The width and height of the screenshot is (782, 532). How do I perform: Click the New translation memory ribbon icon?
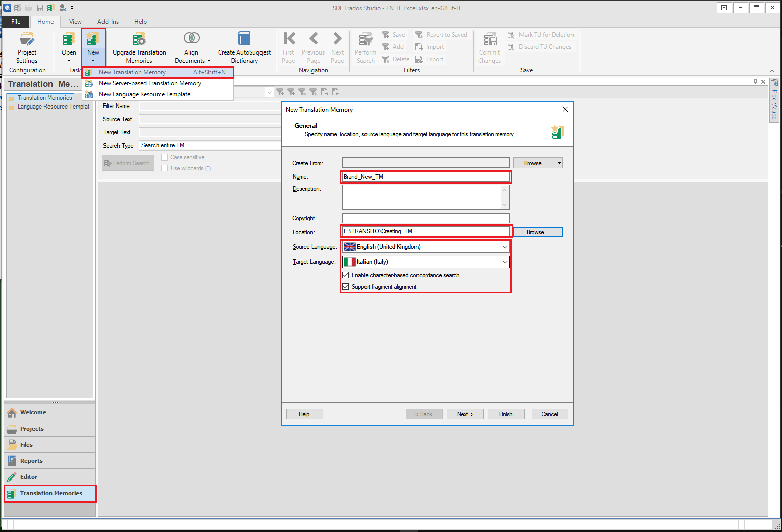[93, 39]
